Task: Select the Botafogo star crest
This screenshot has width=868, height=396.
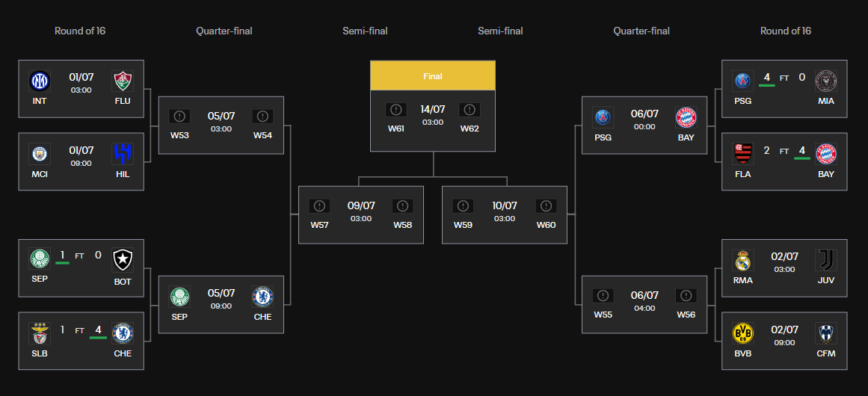Action: click(123, 260)
